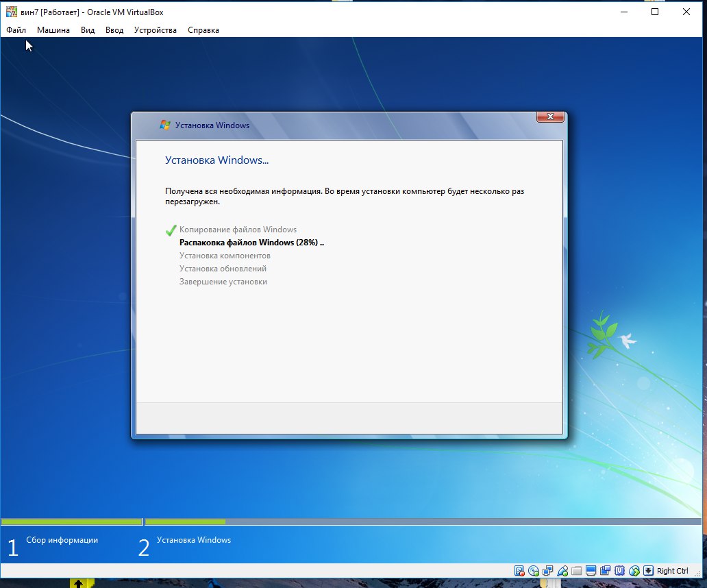Expand the Устройства menu
The height and width of the screenshot is (588, 707).
[156, 30]
